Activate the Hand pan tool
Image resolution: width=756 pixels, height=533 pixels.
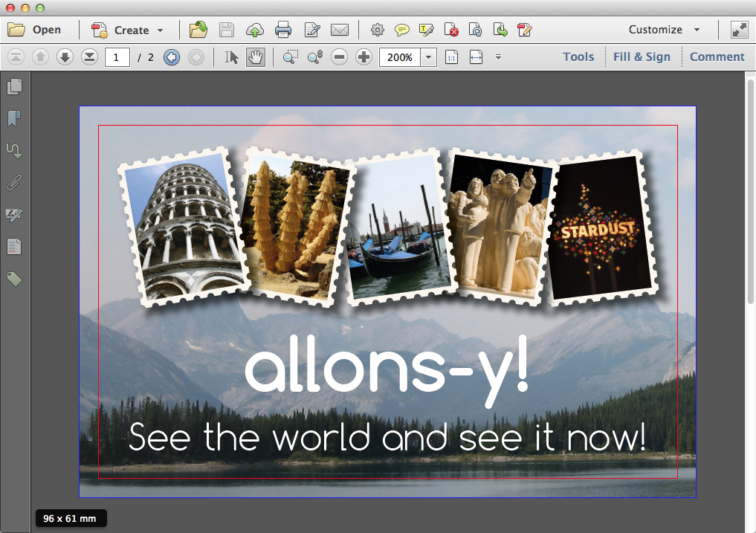(x=256, y=57)
